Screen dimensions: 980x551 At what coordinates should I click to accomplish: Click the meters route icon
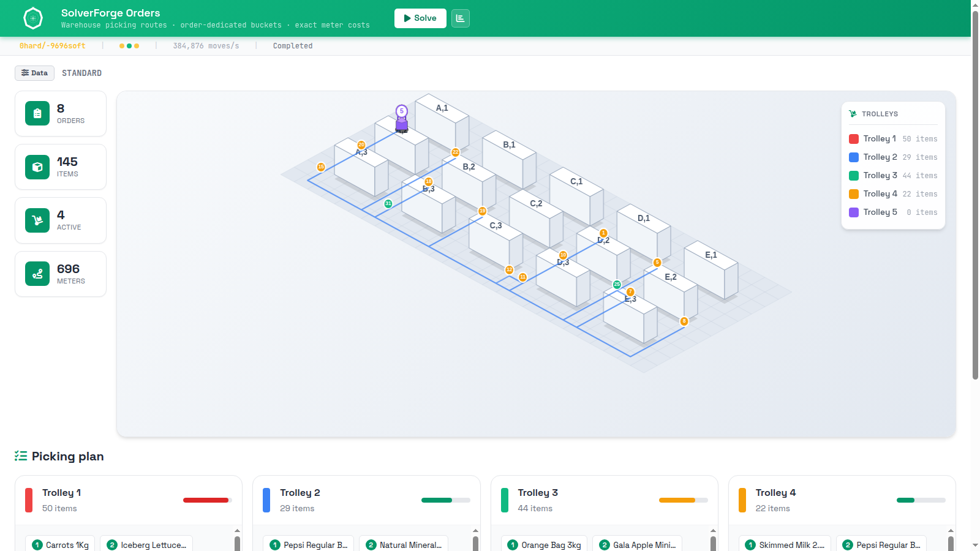tap(37, 274)
